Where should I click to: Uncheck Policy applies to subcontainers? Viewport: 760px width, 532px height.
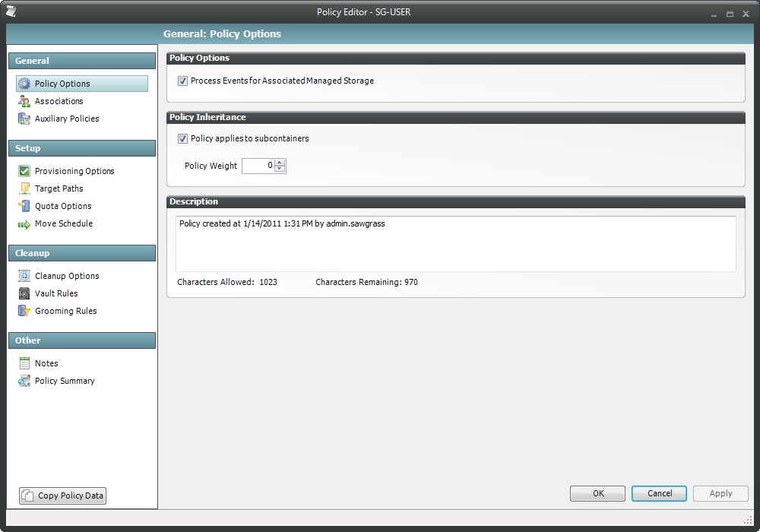182,138
